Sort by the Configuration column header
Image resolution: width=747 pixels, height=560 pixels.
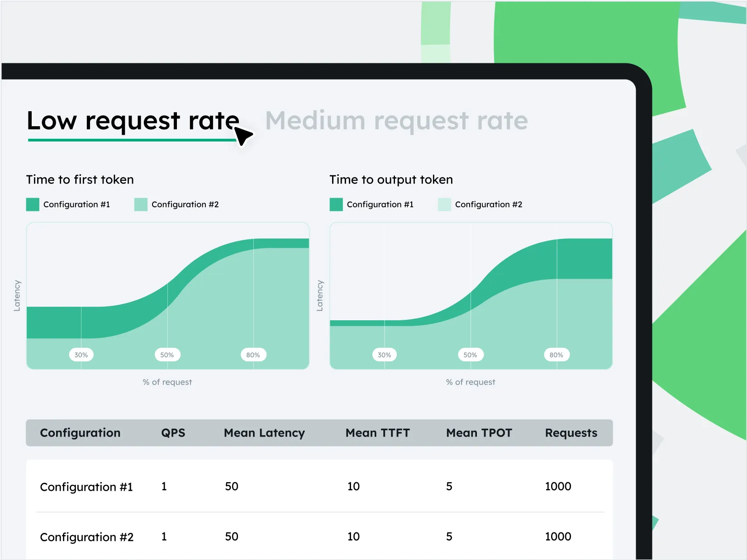[x=80, y=433]
